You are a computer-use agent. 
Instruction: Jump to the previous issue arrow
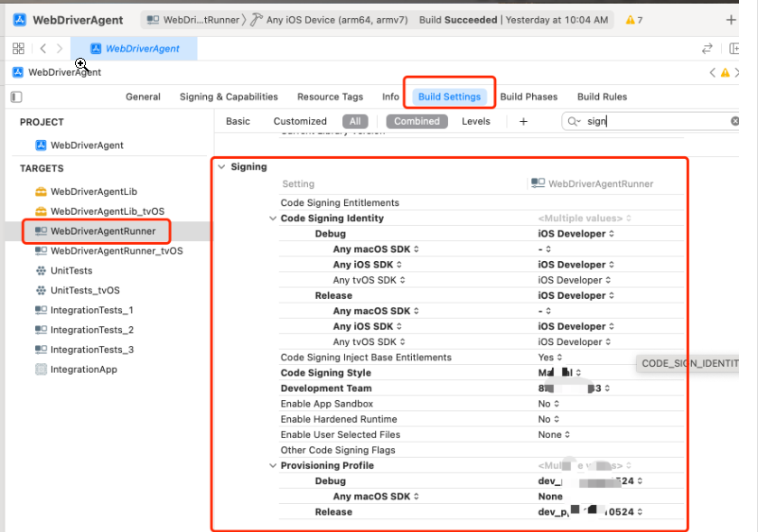pos(712,72)
